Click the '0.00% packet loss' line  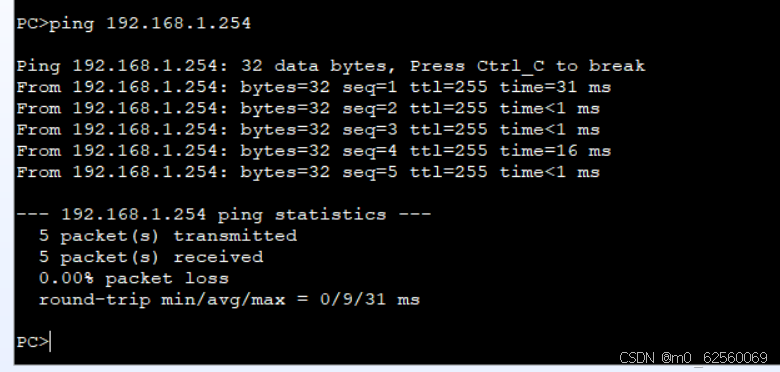[x=134, y=278]
